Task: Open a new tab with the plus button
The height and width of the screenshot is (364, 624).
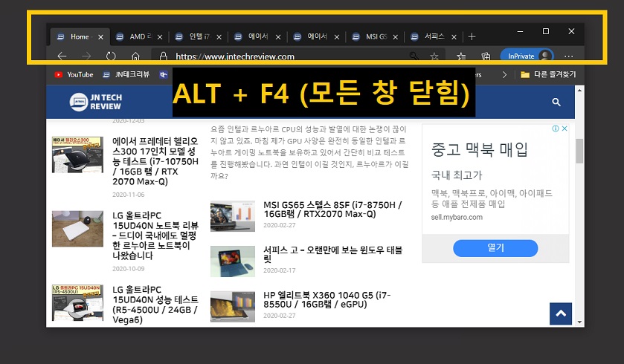Action: point(472,36)
